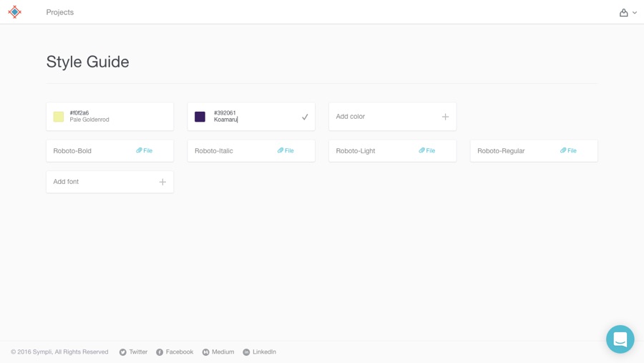Image resolution: width=644 pixels, height=363 pixels.
Task: Click the plus icon for Add font
Action: point(162,182)
